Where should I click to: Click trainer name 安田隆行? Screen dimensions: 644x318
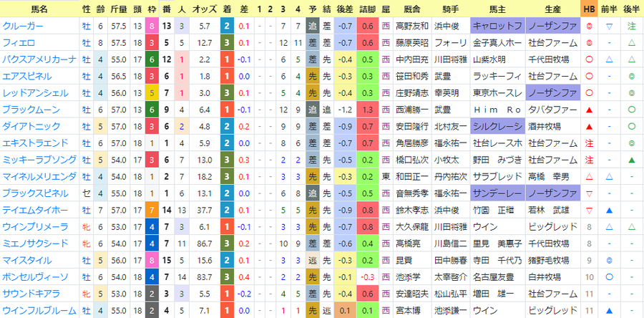(x=412, y=127)
